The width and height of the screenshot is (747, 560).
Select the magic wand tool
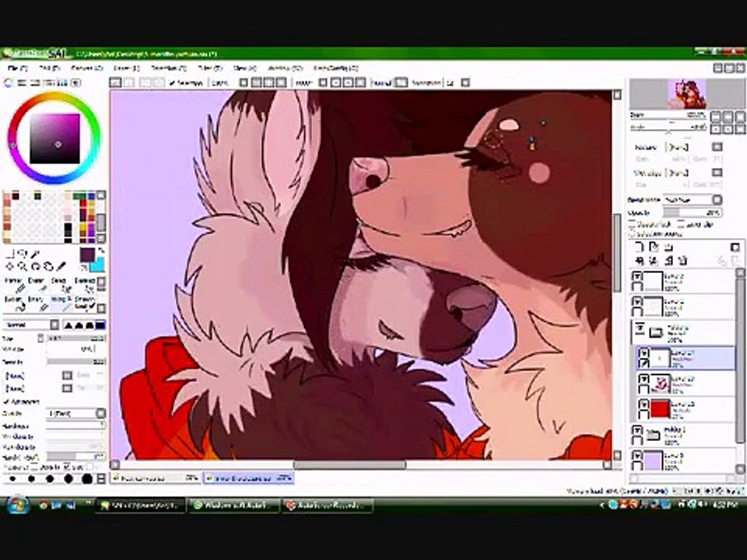point(35,254)
